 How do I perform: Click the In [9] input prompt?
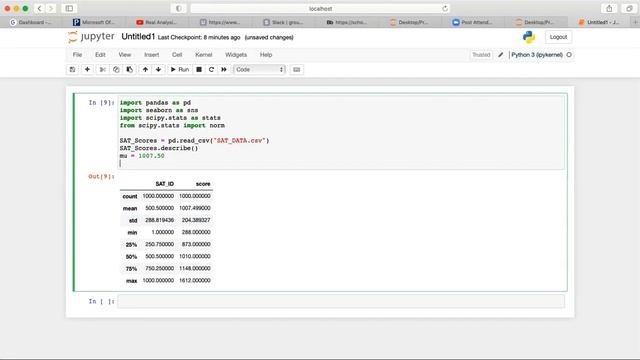(x=101, y=102)
